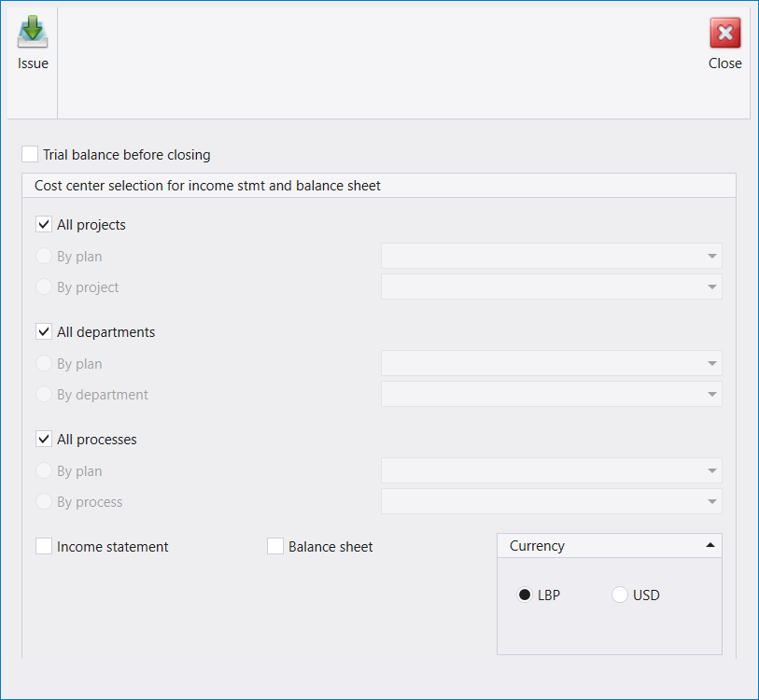Select the By project radio button
This screenshot has height=700, width=759.
coord(44,287)
